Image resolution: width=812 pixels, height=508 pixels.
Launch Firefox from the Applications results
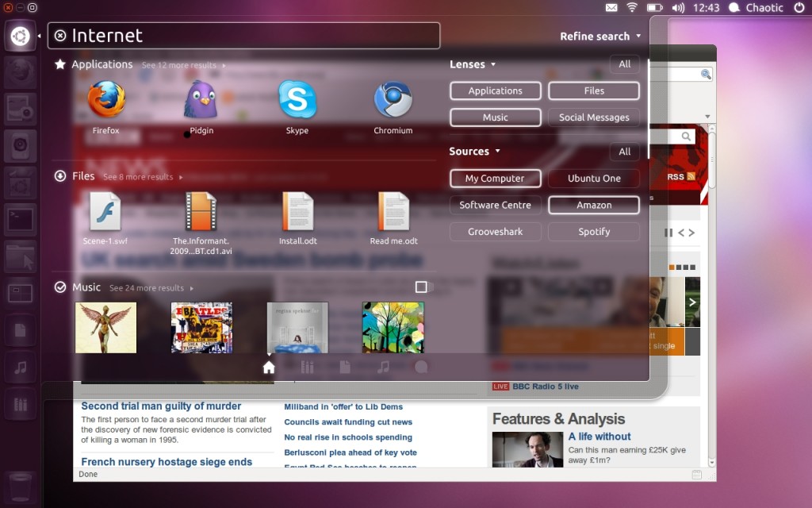click(x=106, y=101)
